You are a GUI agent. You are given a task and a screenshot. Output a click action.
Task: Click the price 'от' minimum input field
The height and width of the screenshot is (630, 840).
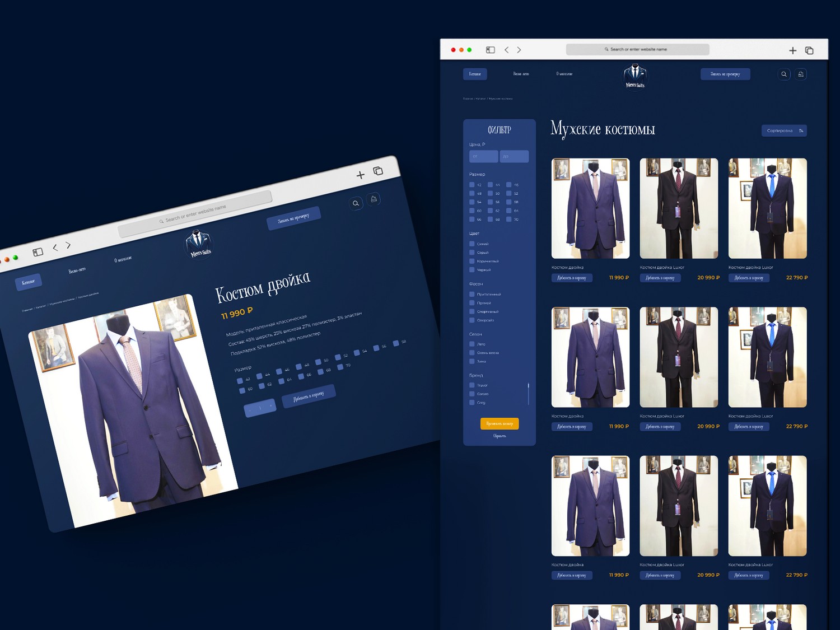[x=483, y=156]
